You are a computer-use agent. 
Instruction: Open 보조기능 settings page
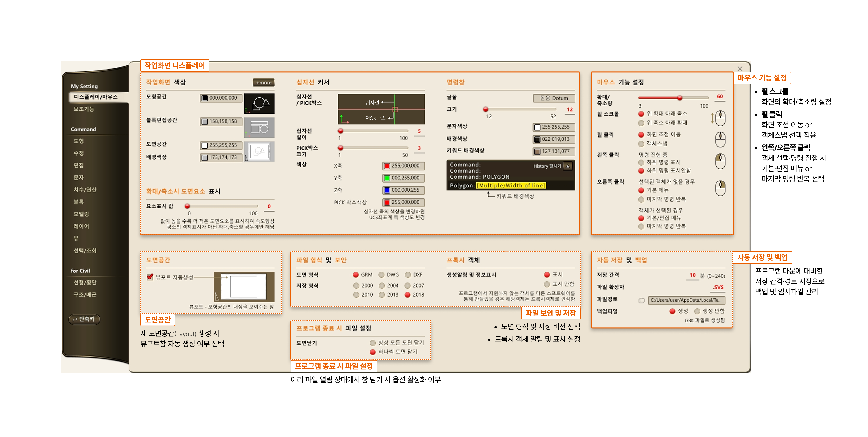point(84,109)
